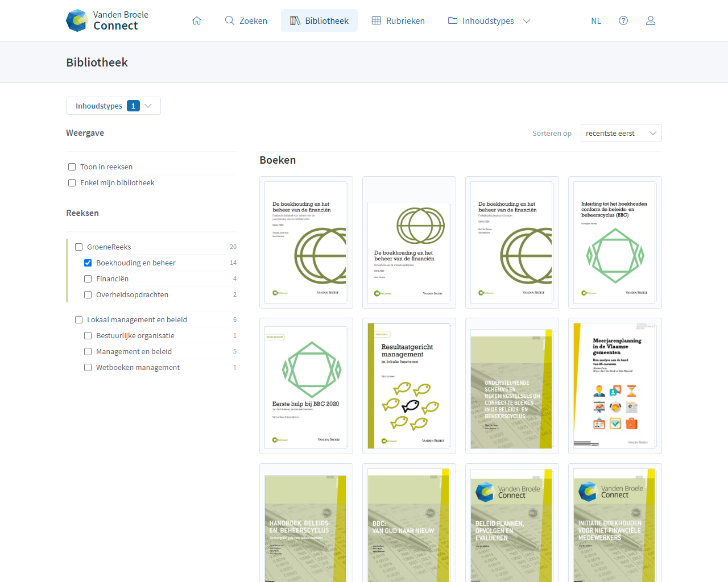Open the sort dropdown 'recentste eerst'
Viewport: 728px width, 582px height.
(x=621, y=133)
